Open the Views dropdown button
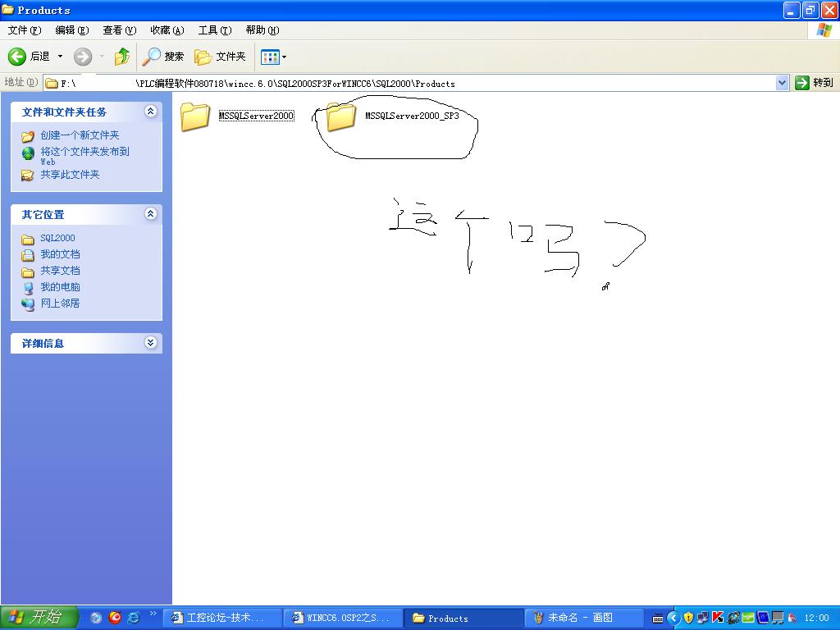840x630 pixels. tap(273, 57)
